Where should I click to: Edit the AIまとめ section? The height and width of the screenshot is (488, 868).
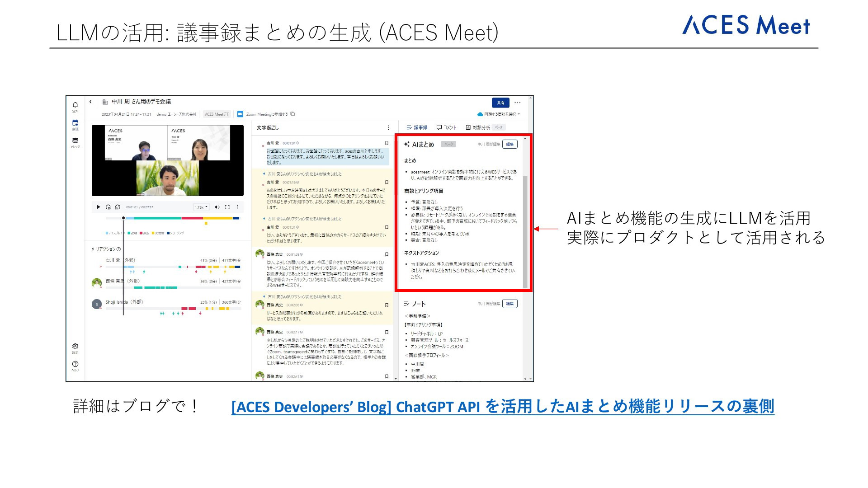[509, 144]
